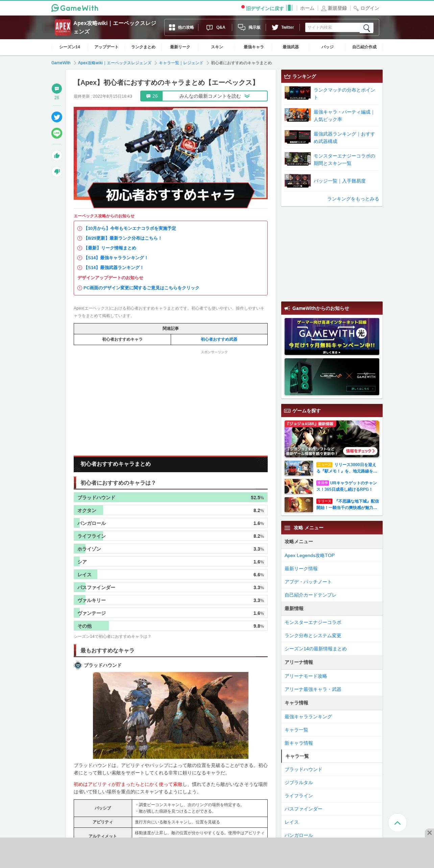The image size is (434, 868).
Task: Open PC画面のデザイン変更に関するご意見 link
Action: [x=141, y=288]
